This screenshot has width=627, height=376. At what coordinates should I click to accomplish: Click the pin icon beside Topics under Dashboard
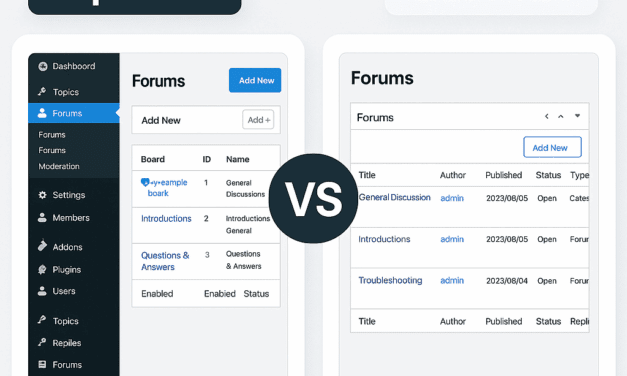[x=42, y=92]
